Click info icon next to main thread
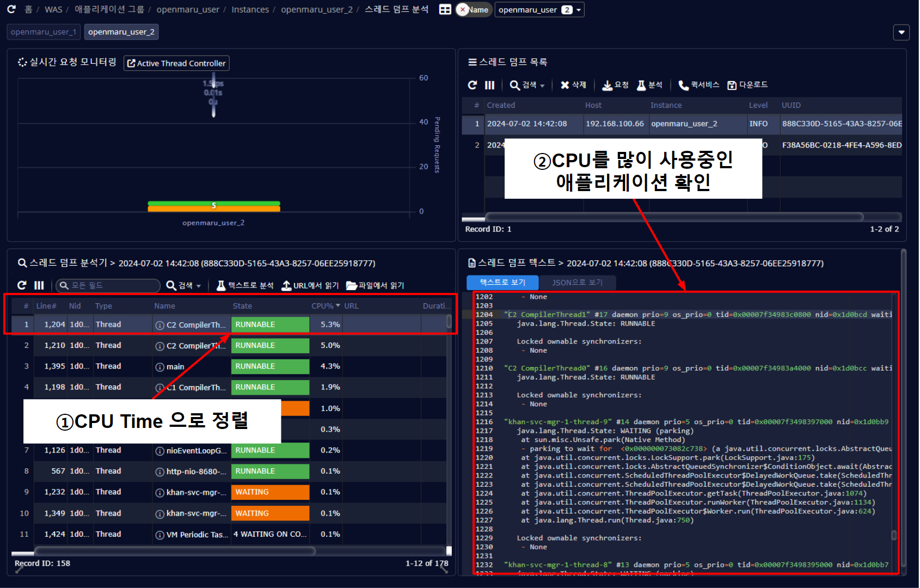The image size is (920, 588). pyautogui.click(x=160, y=367)
